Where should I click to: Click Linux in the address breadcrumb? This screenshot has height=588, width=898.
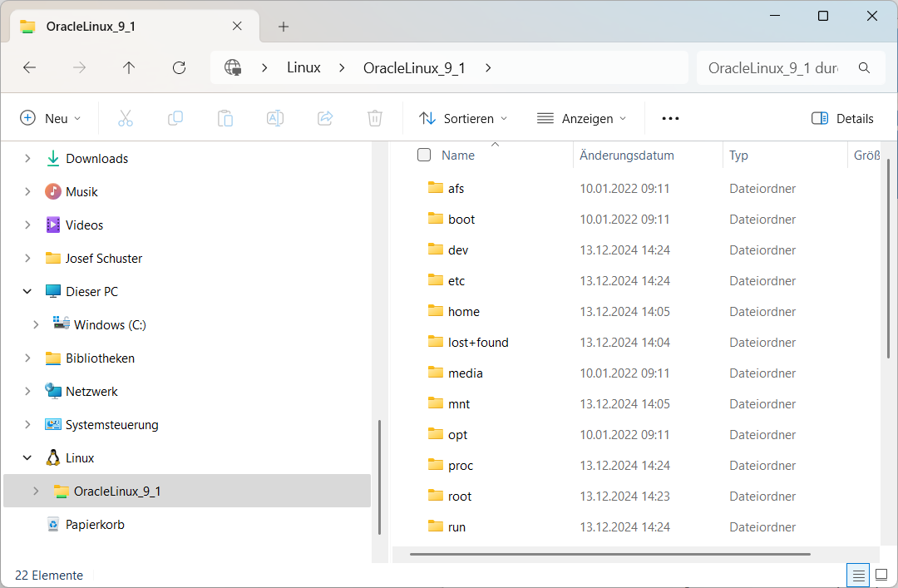point(303,68)
